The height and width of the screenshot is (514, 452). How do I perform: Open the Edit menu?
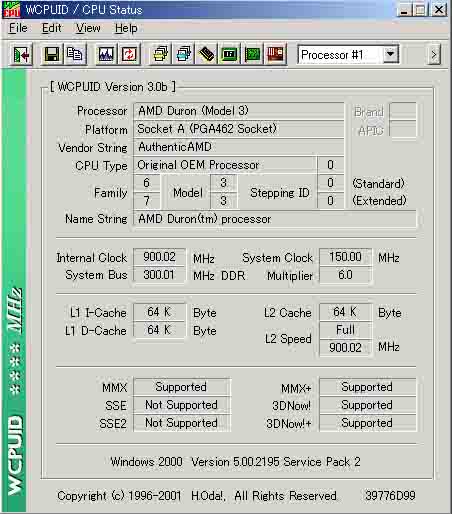click(51, 28)
